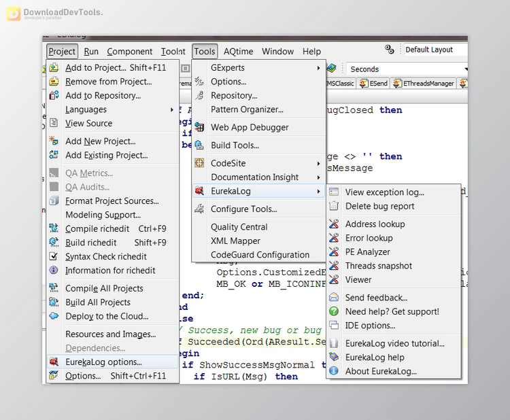Click the Web App Debugger icon
Viewport: 510px width, 420px height.
click(199, 127)
